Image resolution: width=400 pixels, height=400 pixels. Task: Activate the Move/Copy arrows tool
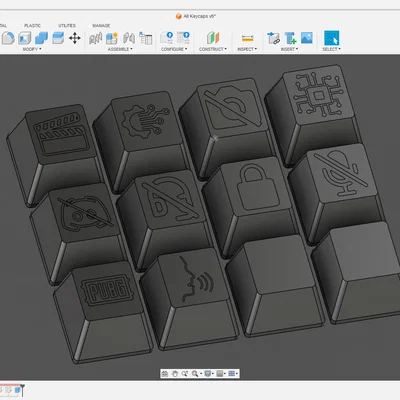(x=75, y=38)
